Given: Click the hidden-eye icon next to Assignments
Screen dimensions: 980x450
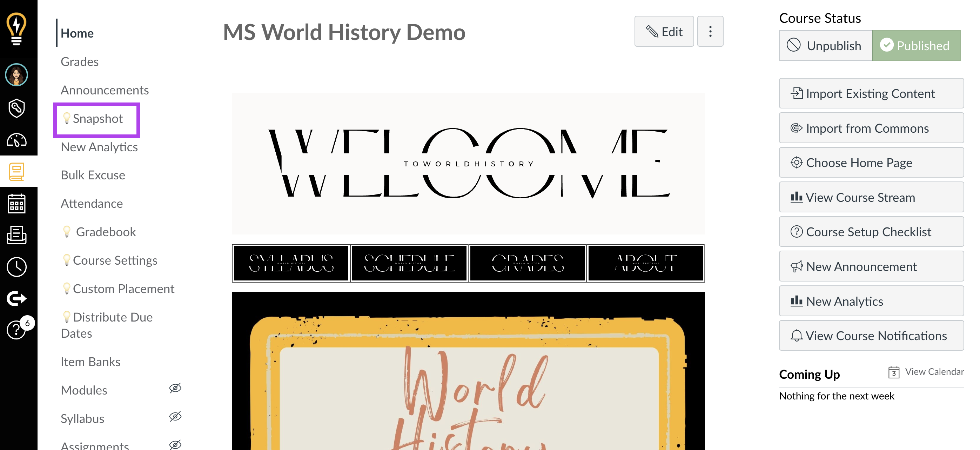Looking at the screenshot, I should coord(175,444).
